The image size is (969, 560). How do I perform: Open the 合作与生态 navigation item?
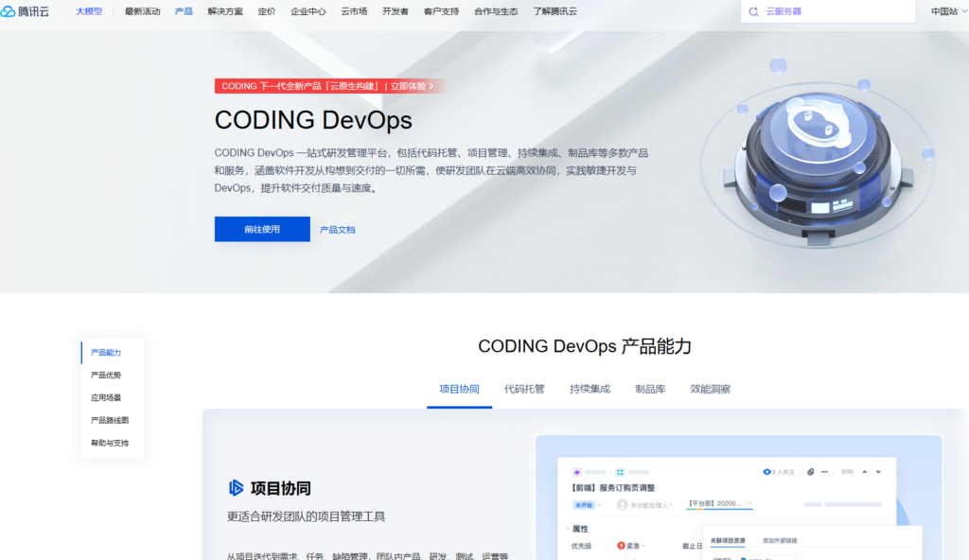pyautogui.click(x=496, y=11)
